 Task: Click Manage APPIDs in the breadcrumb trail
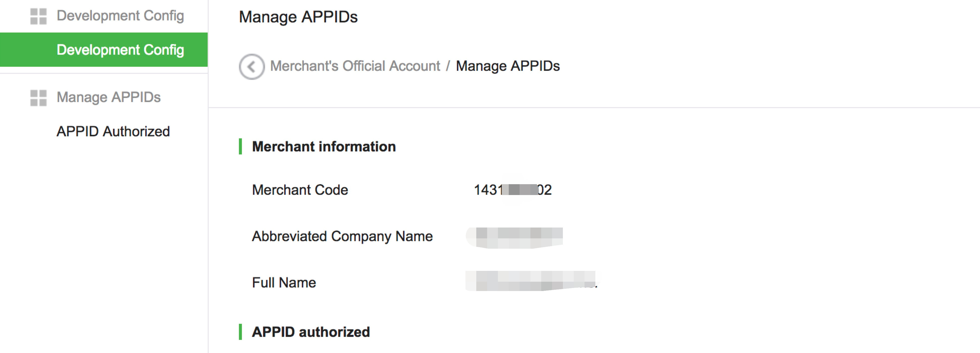pyautogui.click(x=507, y=66)
